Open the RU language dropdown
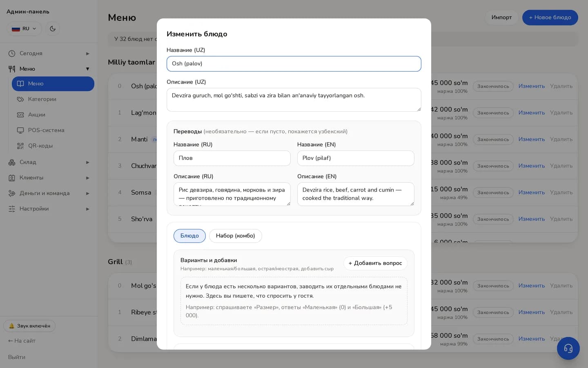Image resolution: width=588 pixels, height=368 pixels. point(24,29)
